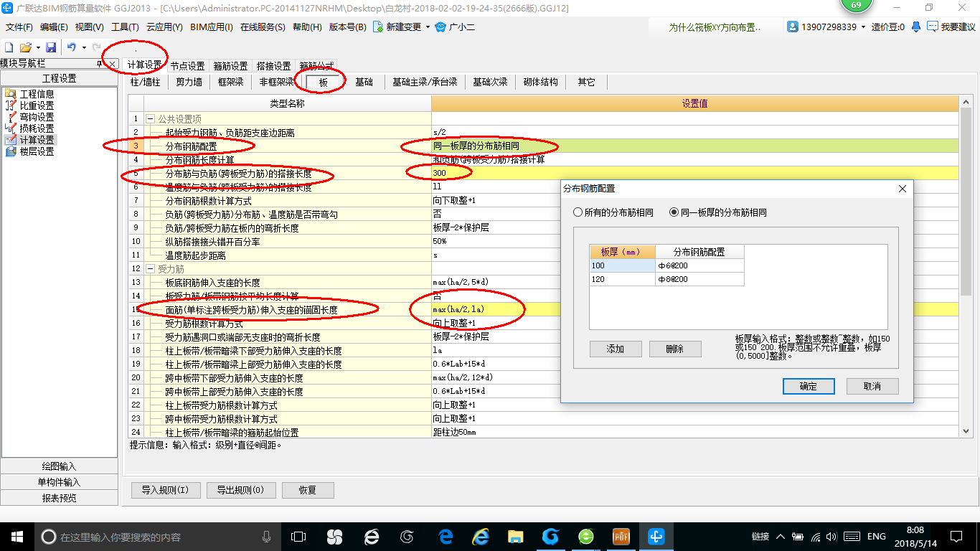Click the 导入规则(I) button
The image size is (980, 551).
(165, 490)
